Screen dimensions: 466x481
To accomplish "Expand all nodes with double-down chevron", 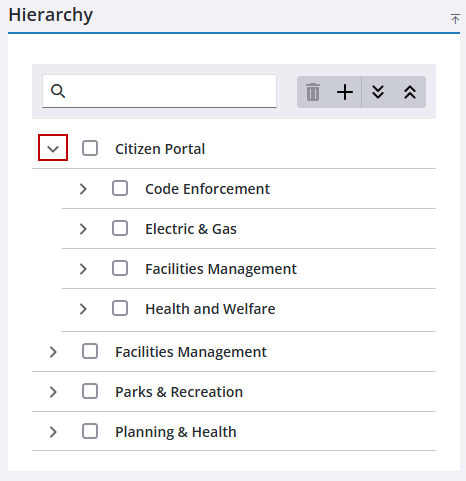I will [x=378, y=92].
